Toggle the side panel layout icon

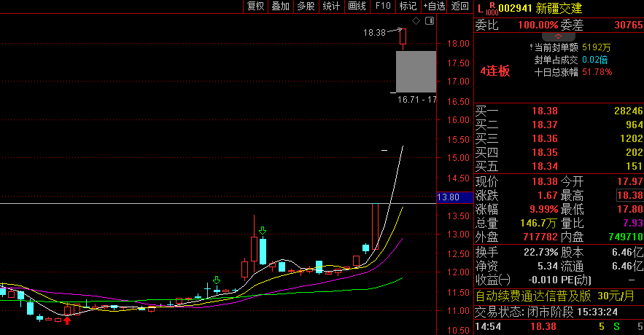pos(430,21)
